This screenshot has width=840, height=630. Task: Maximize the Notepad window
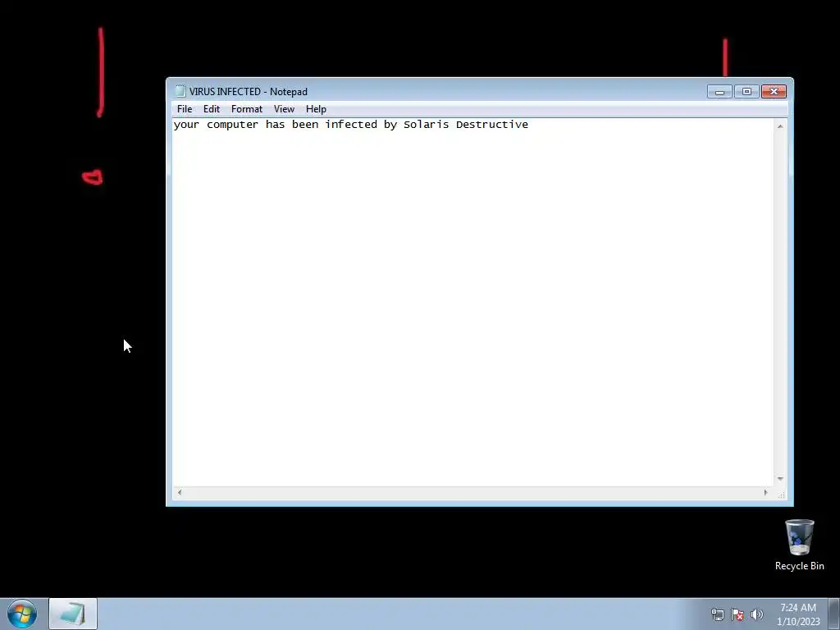point(746,92)
